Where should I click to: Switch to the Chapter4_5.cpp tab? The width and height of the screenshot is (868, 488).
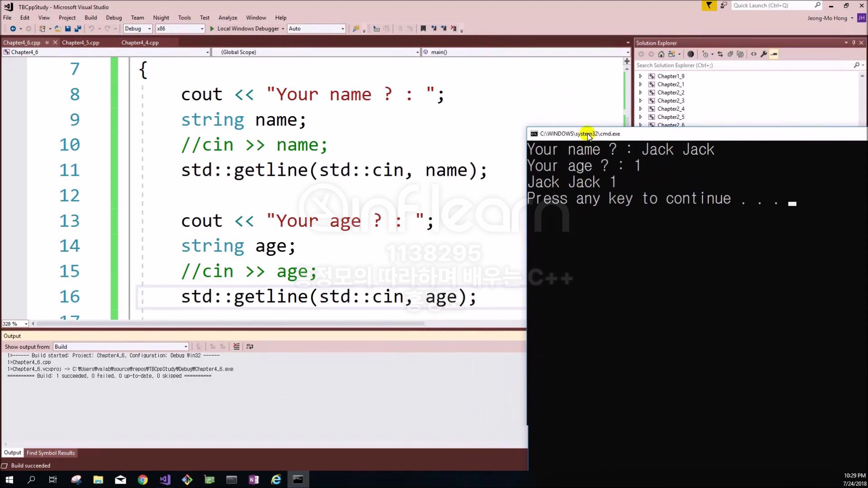[80, 42]
